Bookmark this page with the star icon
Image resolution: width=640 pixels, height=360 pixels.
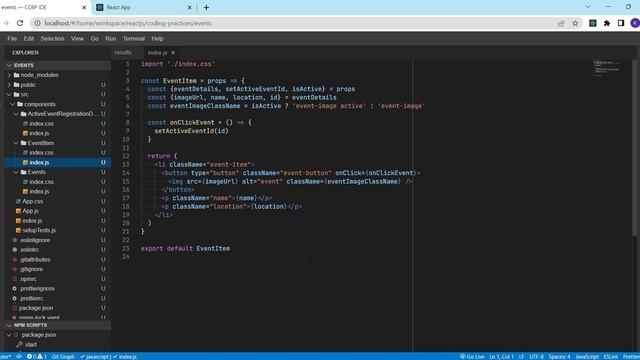[575, 23]
